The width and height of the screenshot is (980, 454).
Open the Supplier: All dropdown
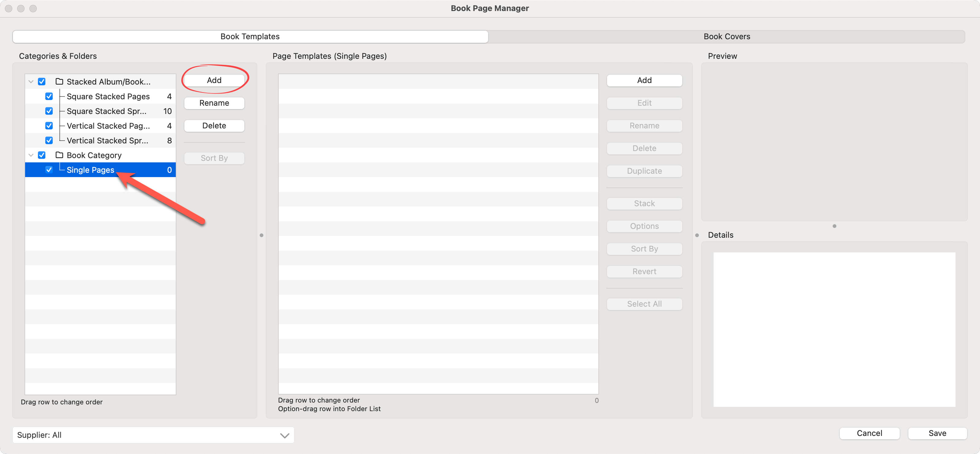point(153,435)
